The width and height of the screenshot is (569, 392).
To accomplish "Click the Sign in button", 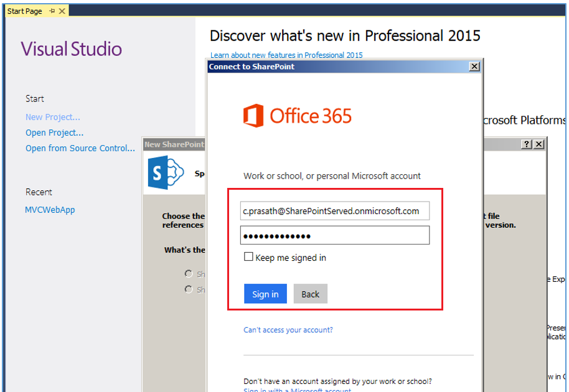I will [265, 294].
